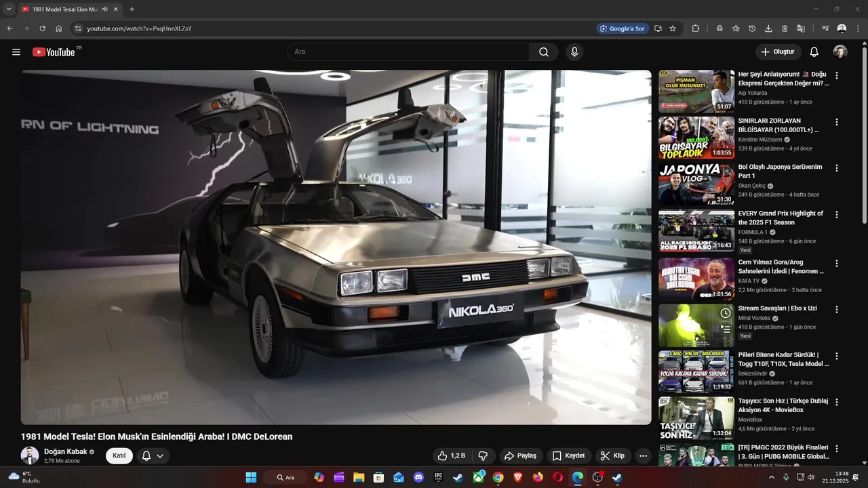Click the YouTube search magnifier button
868x488 pixels.
(x=544, y=52)
